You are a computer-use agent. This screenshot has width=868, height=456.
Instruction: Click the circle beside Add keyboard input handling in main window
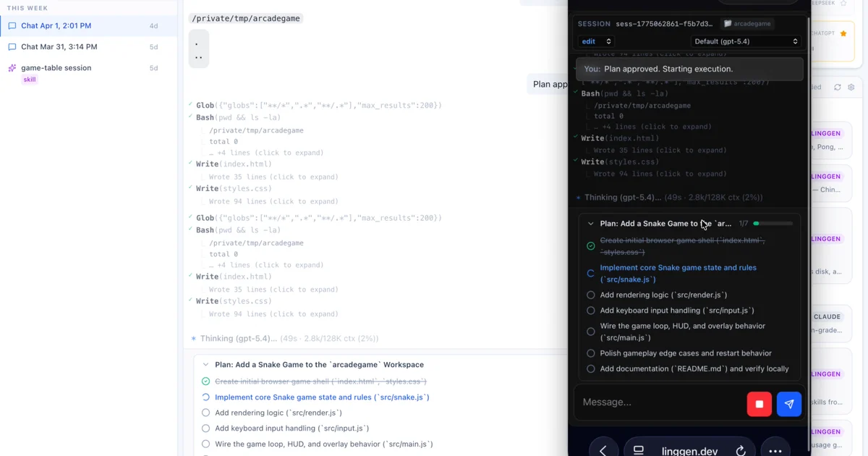point(205,428)
